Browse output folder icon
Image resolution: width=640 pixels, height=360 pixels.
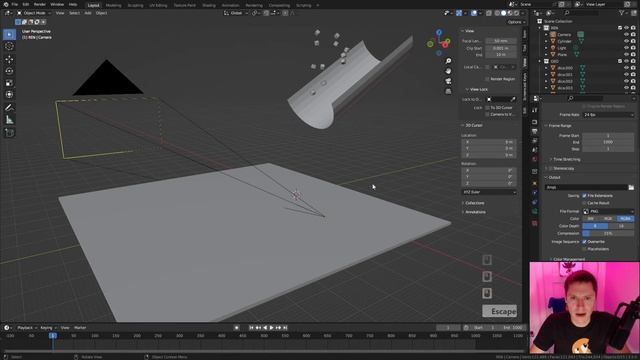[x=631, y=187]
